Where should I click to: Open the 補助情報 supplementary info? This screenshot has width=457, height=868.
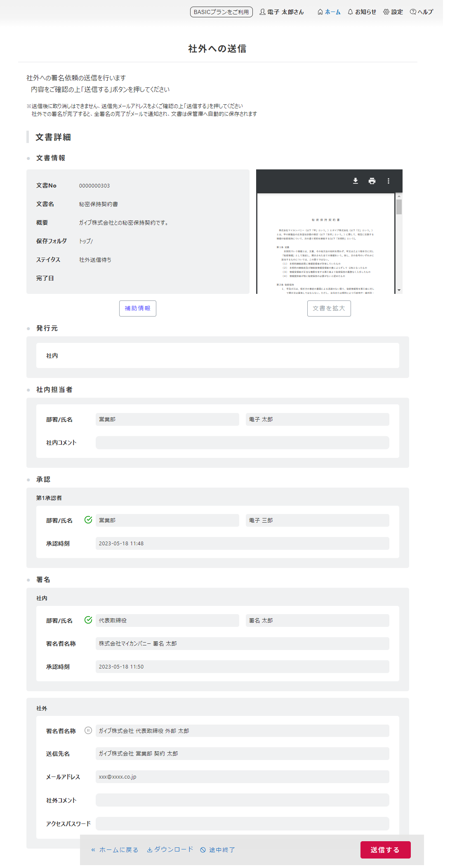(137, 308)
